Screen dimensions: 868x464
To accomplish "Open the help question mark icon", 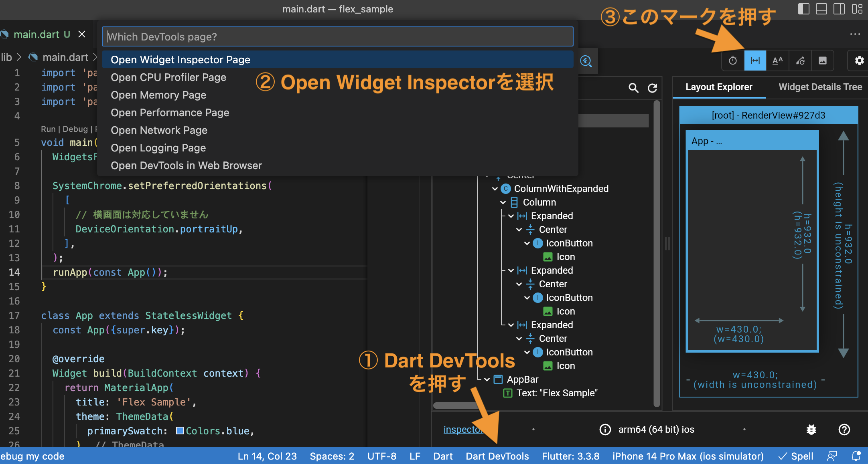I will [844, 430].
